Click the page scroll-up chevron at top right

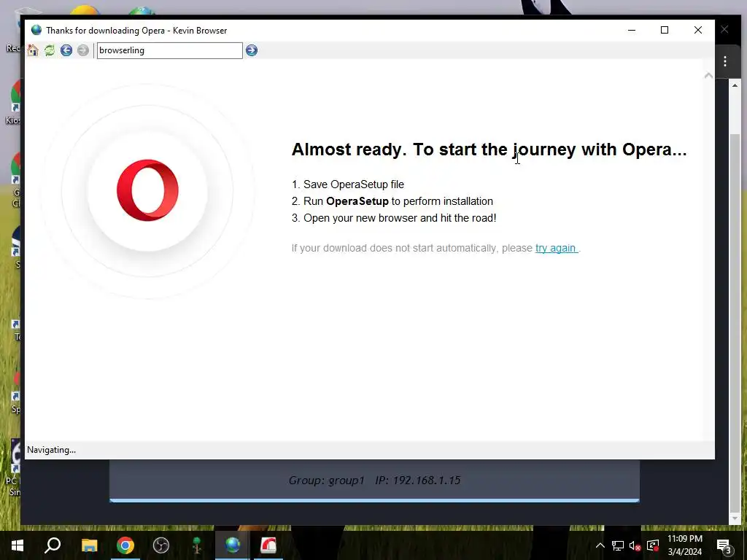point(708,75)
